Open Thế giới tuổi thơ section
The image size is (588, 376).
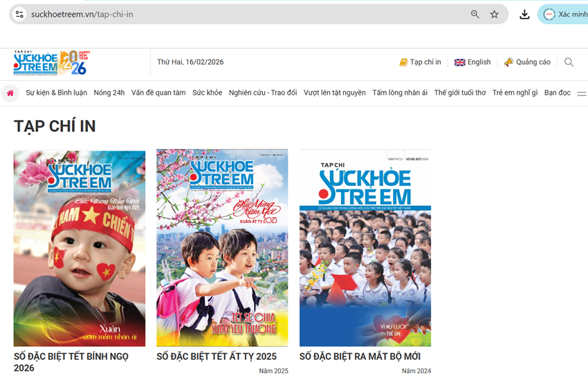(460, 93)
